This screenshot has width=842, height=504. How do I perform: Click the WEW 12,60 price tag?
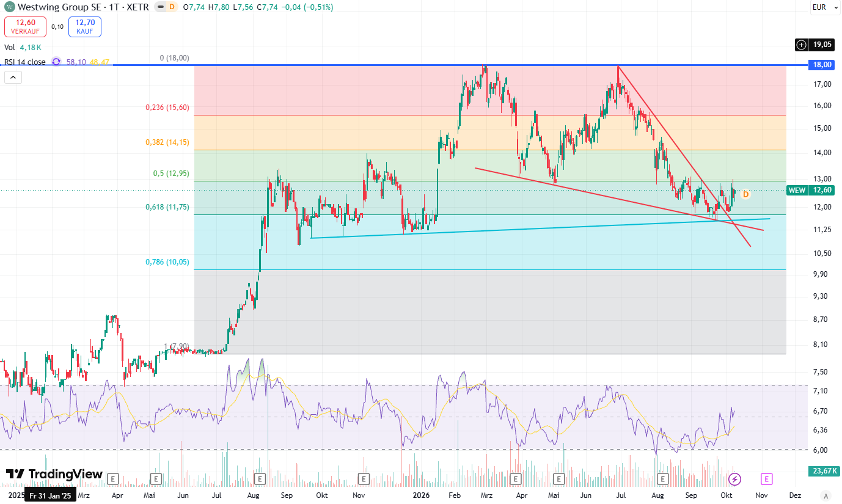(810, 190)
